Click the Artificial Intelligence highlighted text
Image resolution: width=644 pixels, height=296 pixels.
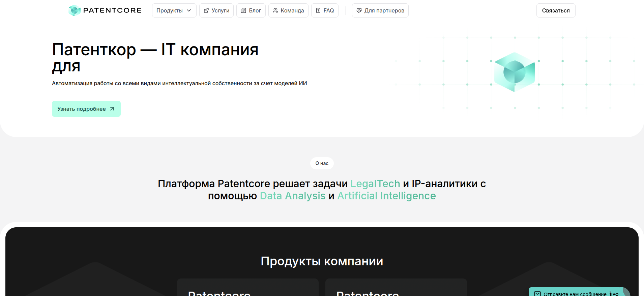[x=386, y=196]
